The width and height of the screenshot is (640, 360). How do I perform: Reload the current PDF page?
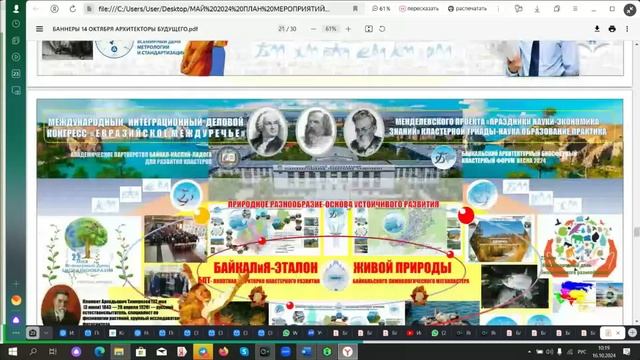coord(73,9)
